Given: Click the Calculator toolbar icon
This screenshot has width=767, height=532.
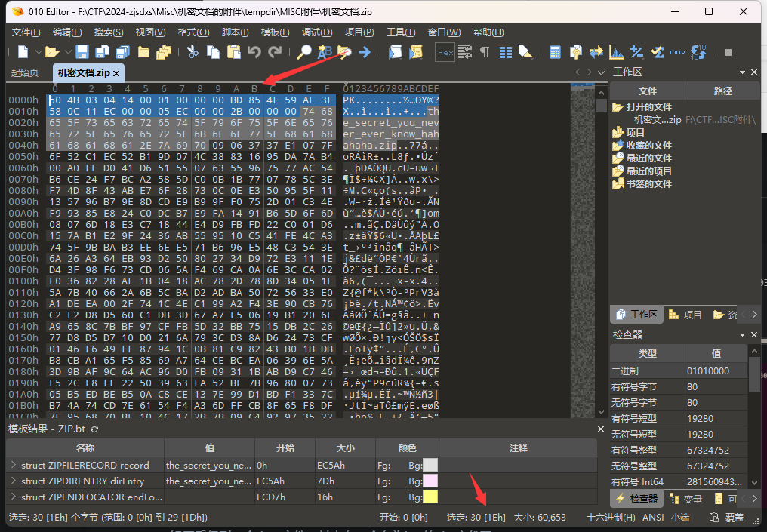Looking at the screenshot, I should click(555, 52).
